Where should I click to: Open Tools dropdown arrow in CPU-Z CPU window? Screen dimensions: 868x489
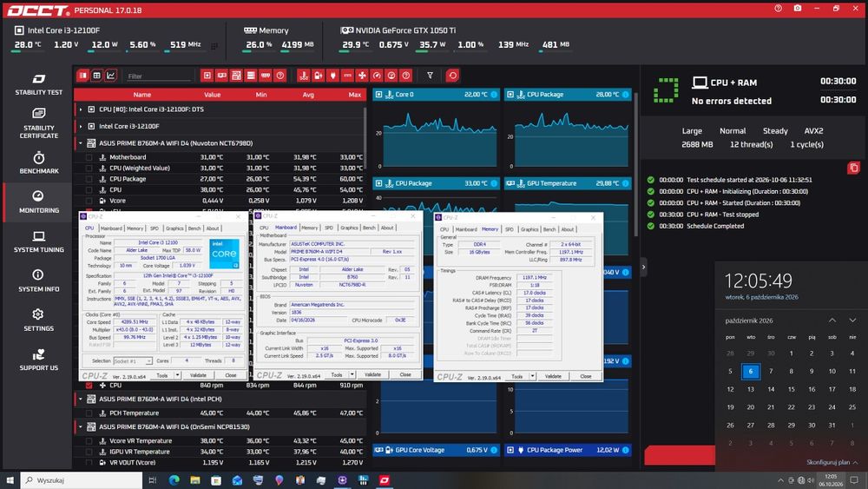click(177, 375)
